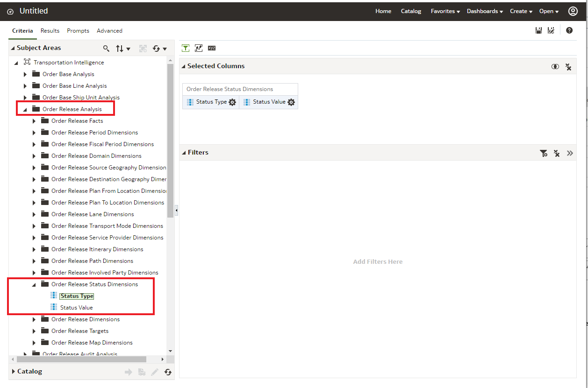
Task: Click the selection steps toolbar icon
Action: coord(199,48)
